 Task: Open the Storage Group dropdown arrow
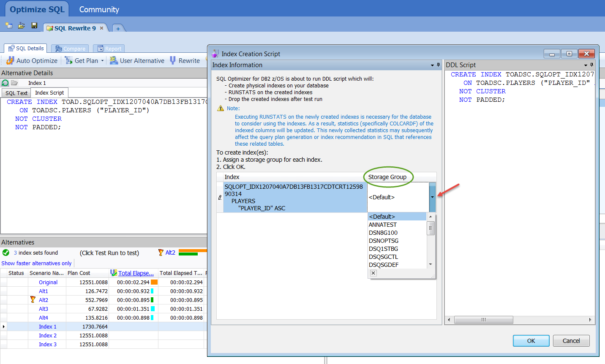pyautogui.click(x=432, y=197)
